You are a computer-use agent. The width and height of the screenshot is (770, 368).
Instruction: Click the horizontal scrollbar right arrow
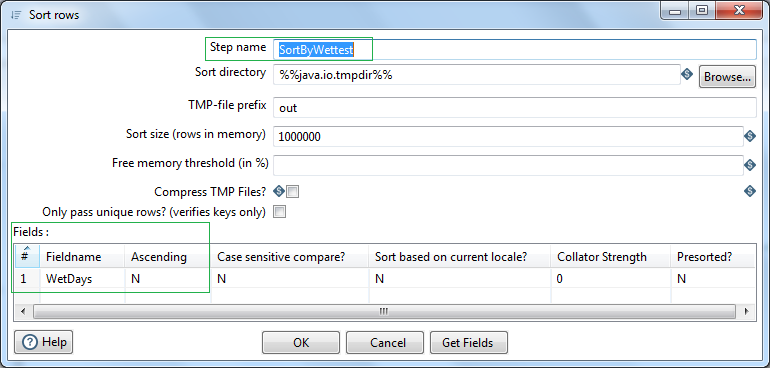point(746,311)
